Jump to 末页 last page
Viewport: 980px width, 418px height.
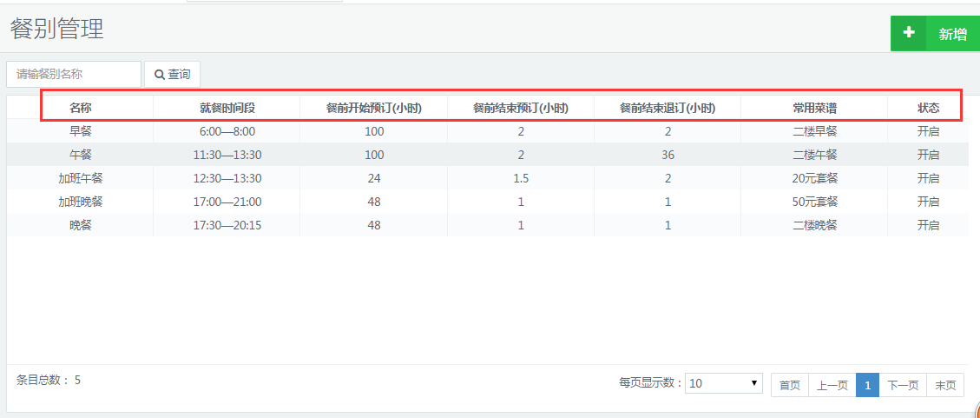945,385
